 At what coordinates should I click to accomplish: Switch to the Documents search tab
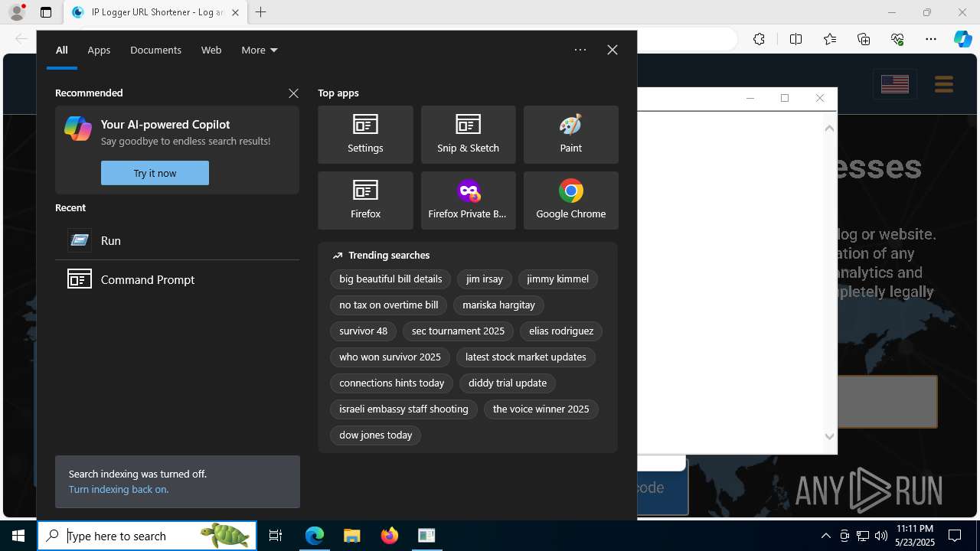pyautogui.click(x=155, y=50)
